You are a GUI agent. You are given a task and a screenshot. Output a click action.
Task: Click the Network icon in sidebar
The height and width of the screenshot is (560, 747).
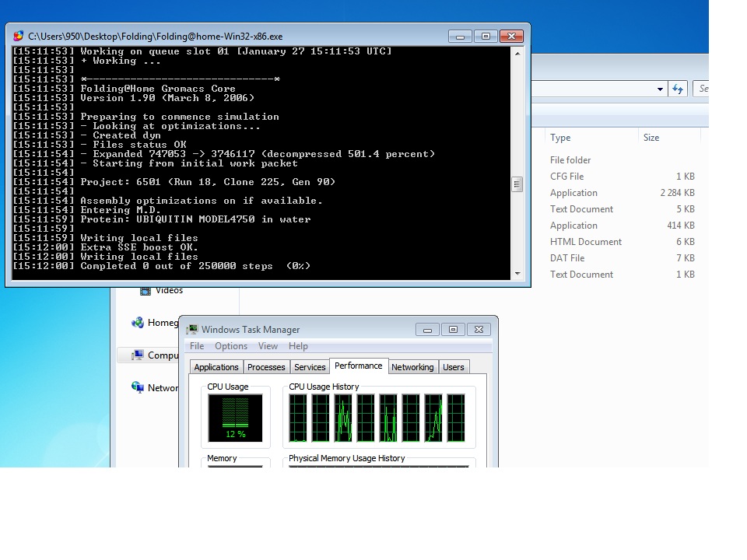pos(138,387)
